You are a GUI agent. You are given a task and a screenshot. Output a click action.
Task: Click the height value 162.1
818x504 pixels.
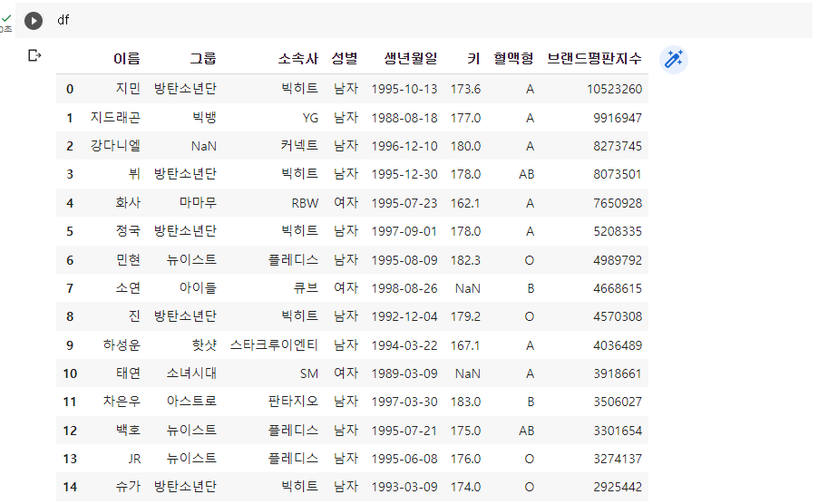tap(465, 203)
